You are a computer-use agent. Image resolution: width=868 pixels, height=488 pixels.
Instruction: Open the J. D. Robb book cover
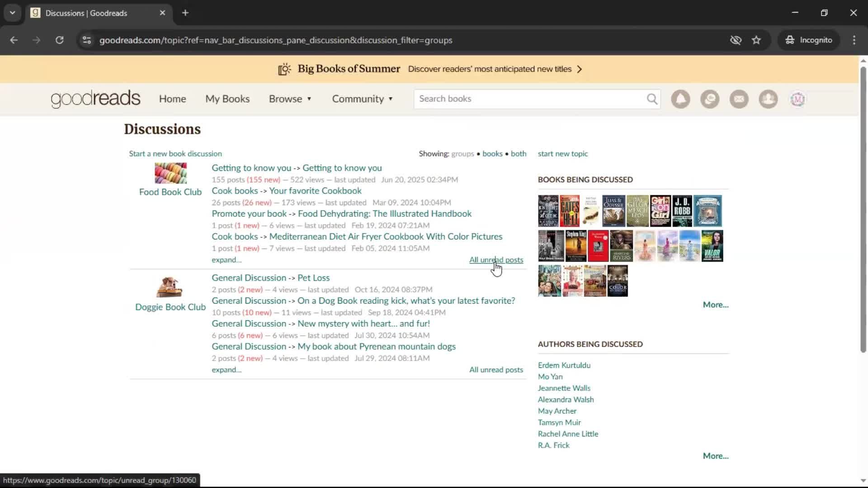point(682,211)
